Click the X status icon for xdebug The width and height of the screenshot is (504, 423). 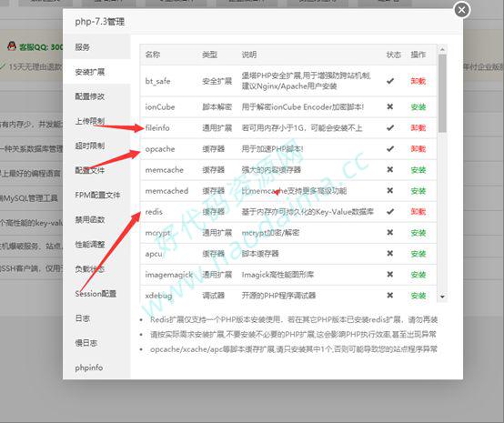coord(390,295)
